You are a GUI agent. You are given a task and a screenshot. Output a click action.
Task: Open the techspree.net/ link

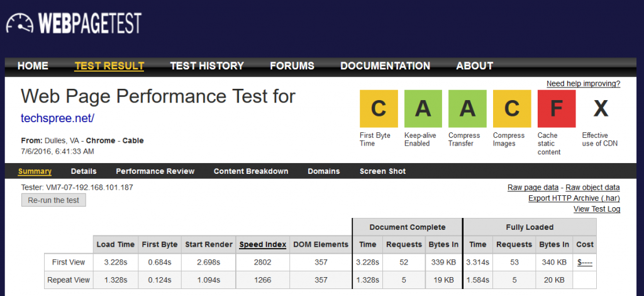point(57,118)
